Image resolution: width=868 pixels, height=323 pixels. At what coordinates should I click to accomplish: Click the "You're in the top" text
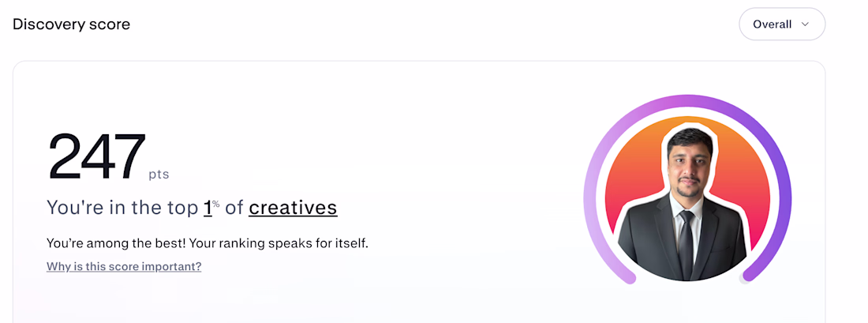[x=122, y=208]
